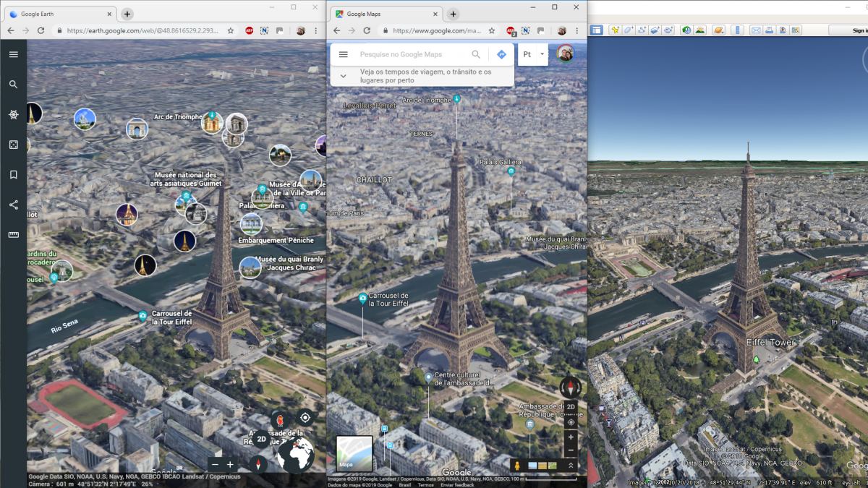Open Chrome menu in the Google Earth window
The width and height of the screenshot is (868, 488).
[x=316, y=30]
